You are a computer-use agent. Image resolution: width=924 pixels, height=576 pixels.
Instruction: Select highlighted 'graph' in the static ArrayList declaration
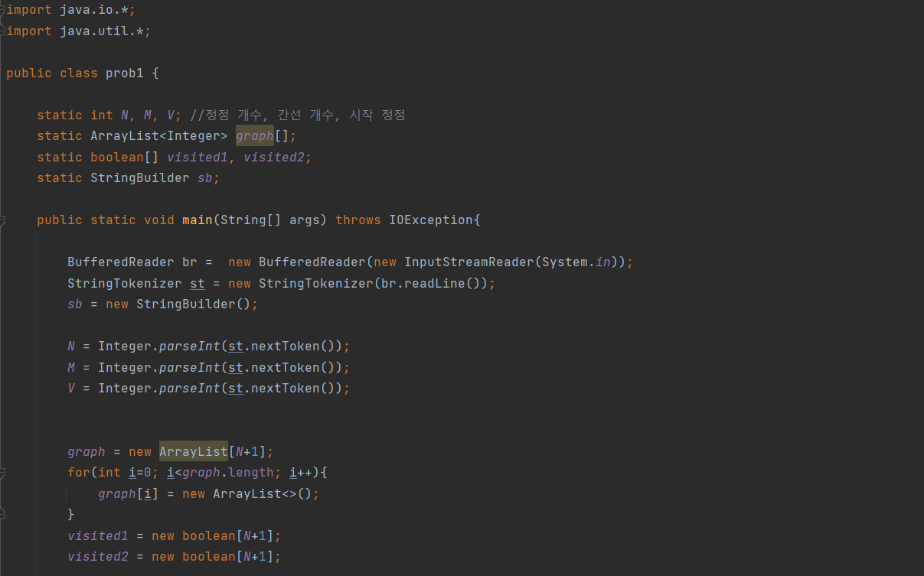pyautogui.click(x=254, y=136)
